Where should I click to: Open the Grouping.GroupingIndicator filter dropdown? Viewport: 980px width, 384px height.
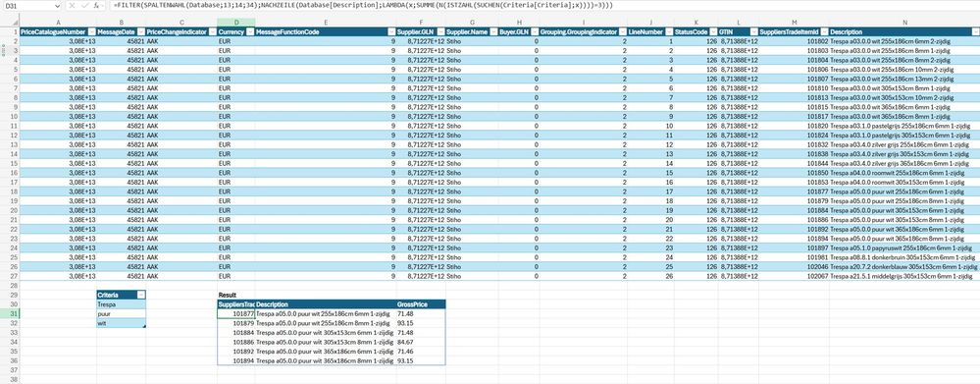(x=622, y=31)
